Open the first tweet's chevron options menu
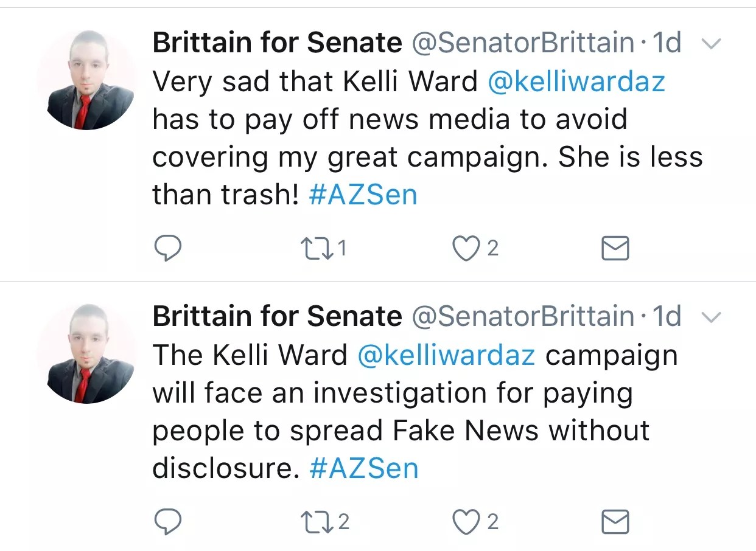The width and height of the screenshot is (756, 551). 711,44
